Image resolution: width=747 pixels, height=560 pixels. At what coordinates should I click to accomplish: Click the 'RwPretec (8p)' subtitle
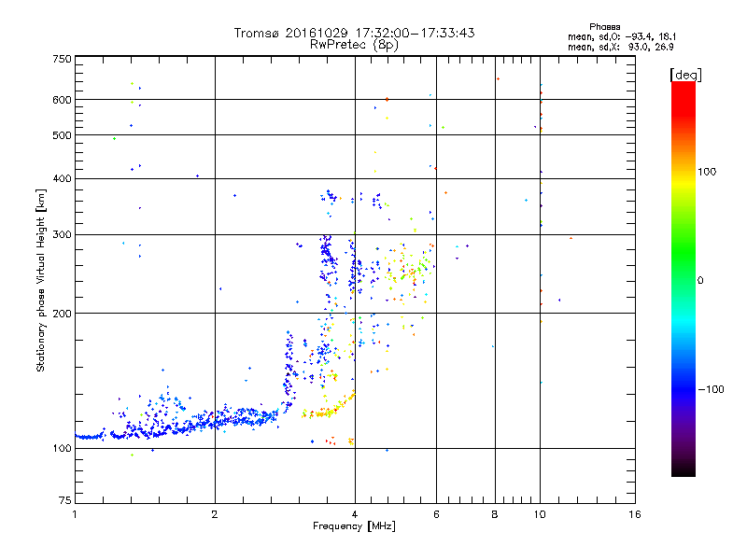(354, 45)
